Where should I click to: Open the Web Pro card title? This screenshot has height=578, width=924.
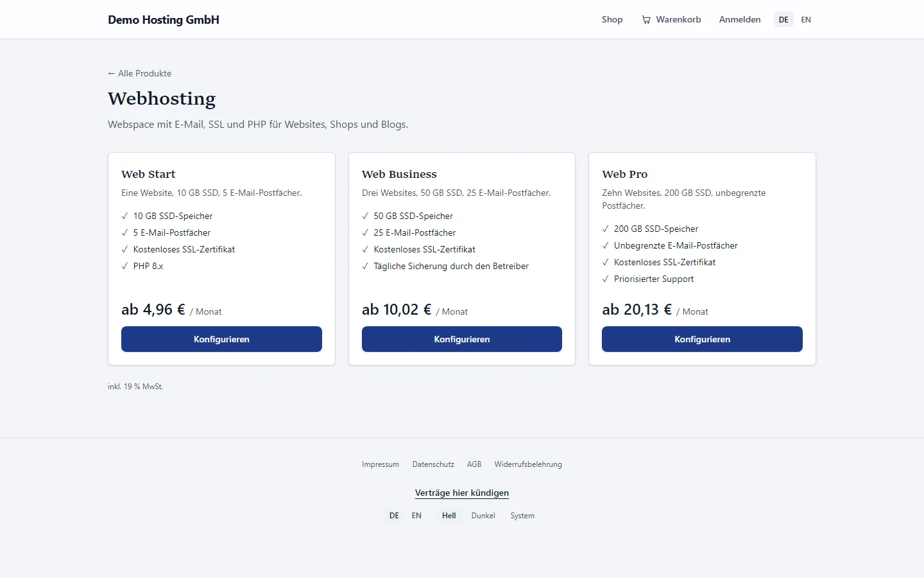pyautogui.click(x=625, y=174)
